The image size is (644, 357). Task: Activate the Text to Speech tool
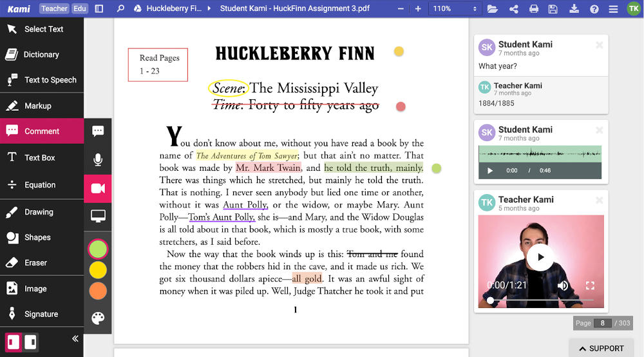coord(41,80)
